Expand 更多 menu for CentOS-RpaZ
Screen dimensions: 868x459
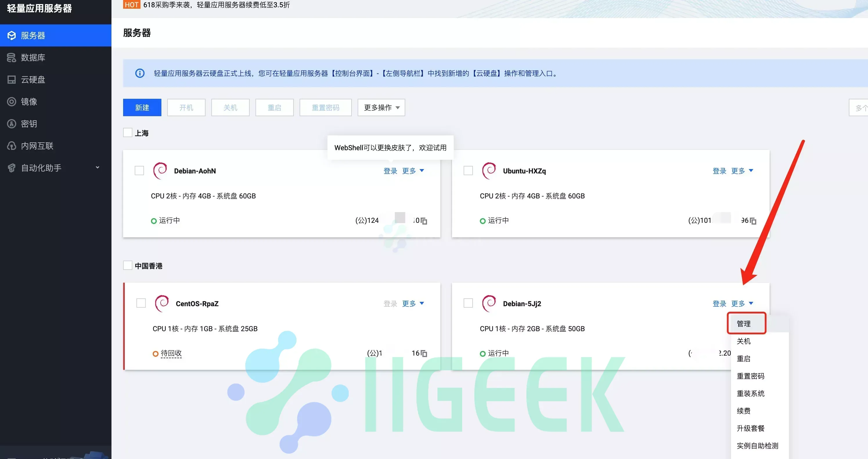coord(413,304)
